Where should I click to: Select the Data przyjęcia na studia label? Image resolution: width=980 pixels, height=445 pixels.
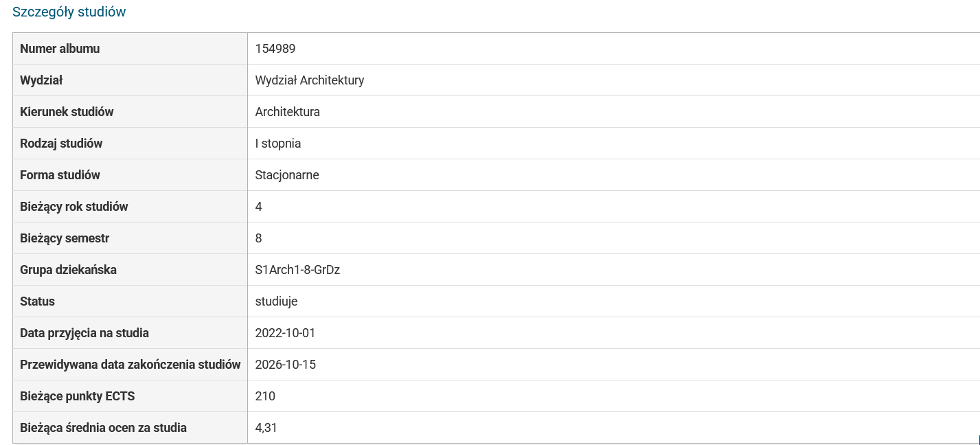click(84, 333)
